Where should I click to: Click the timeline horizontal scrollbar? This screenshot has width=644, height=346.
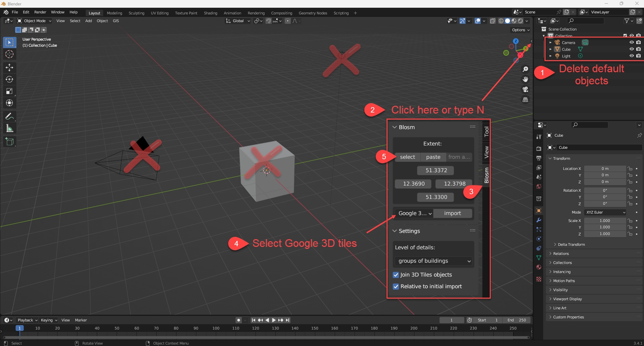click(x=266, y=337)
